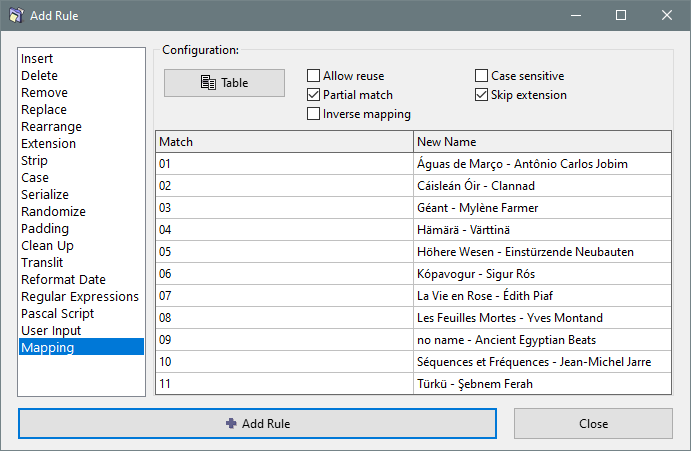Screen dimensions: 691x451
Task: Select the Delete rule type
Action: point(82,75)
